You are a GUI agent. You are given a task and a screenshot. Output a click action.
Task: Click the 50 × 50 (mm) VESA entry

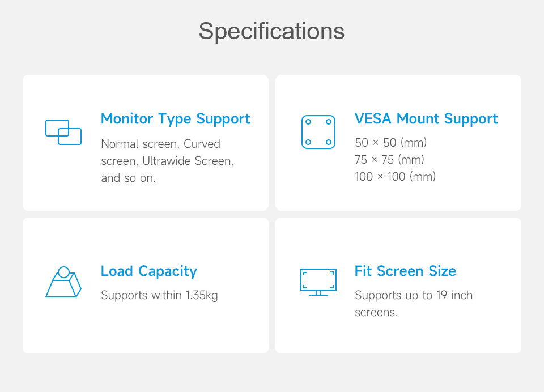(x=390, y=142)
